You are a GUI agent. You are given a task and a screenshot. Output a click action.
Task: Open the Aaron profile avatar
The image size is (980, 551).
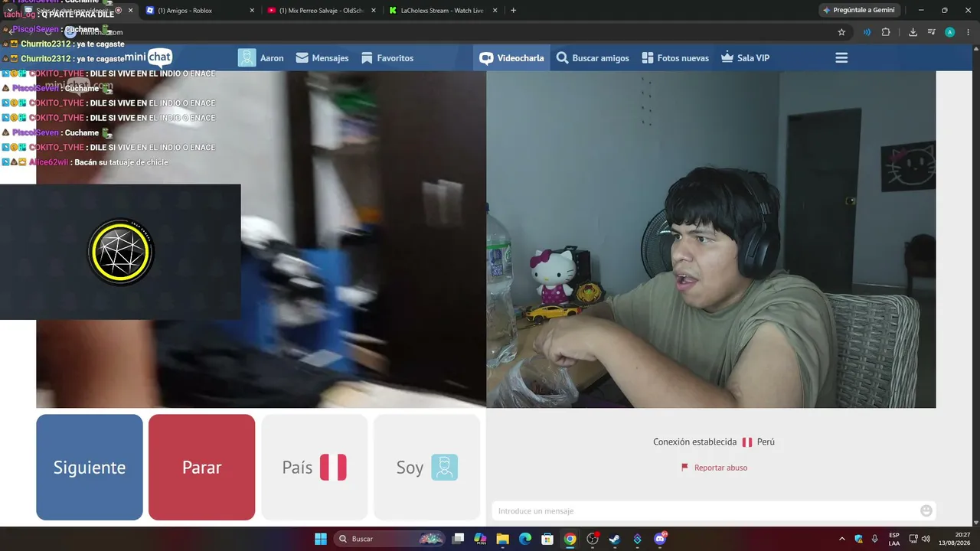(247, 58)
